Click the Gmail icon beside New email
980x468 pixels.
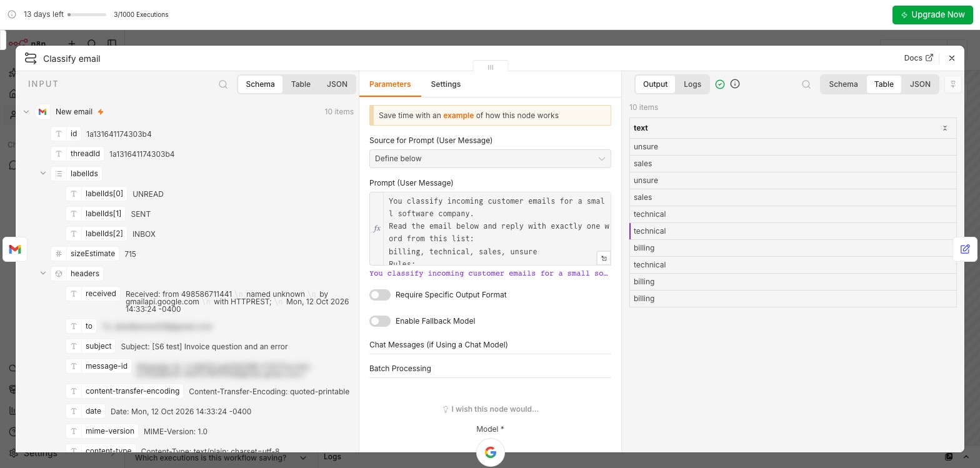pyautogui.click(x=42, y=112)
